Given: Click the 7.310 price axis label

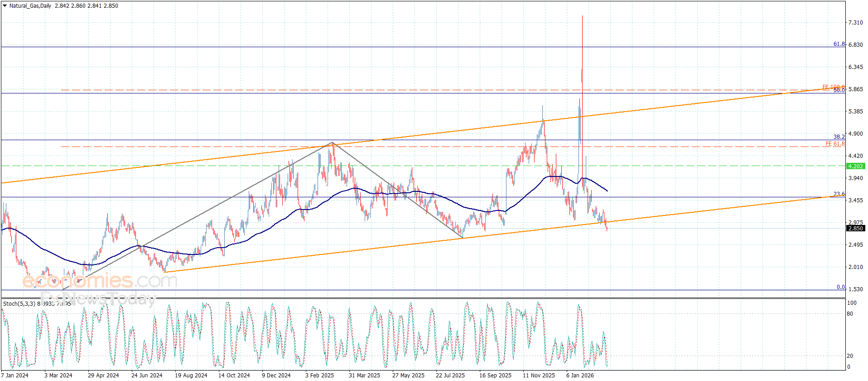Looking at the screenshot, I should [855, 23].
